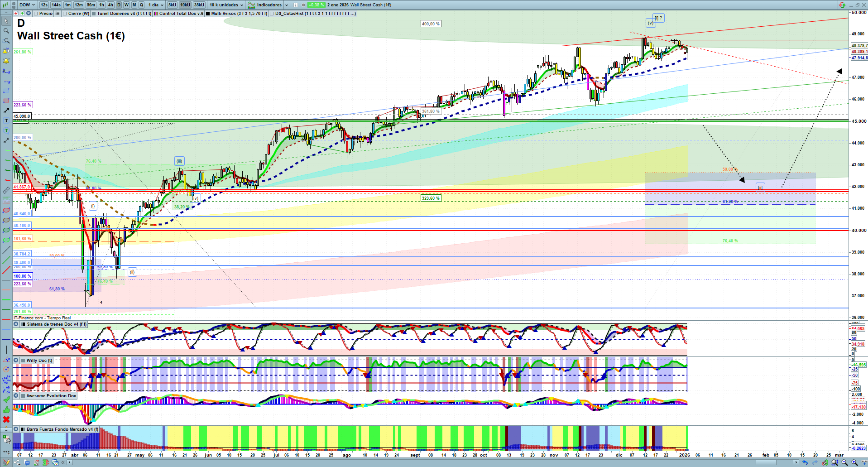The height and width of the screenshot is (467, 868).
Task: Toggle the Barra Fuerza Fondo Mercado checkbox
Action: click(x=23, y=429)
